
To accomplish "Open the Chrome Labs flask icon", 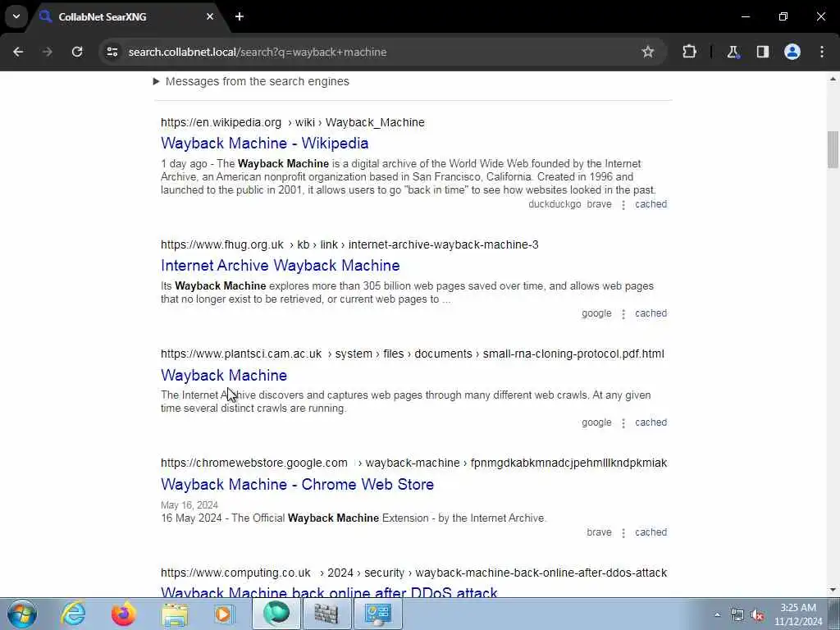I will click(x=733, y=52).
